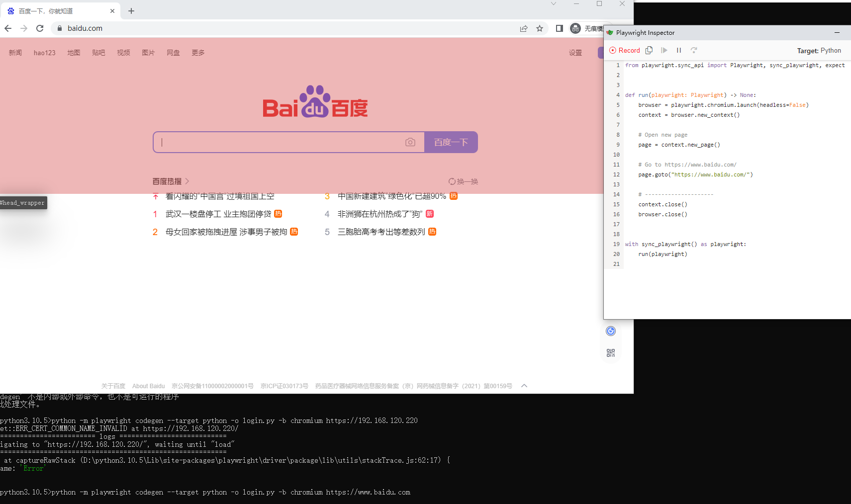Go back with the browser back arrow
Viewport: 851px width, 504px height.
(x=8, y=28)
